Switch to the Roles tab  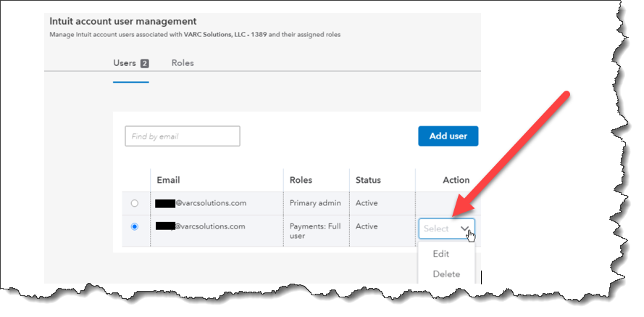click(183, 63)
